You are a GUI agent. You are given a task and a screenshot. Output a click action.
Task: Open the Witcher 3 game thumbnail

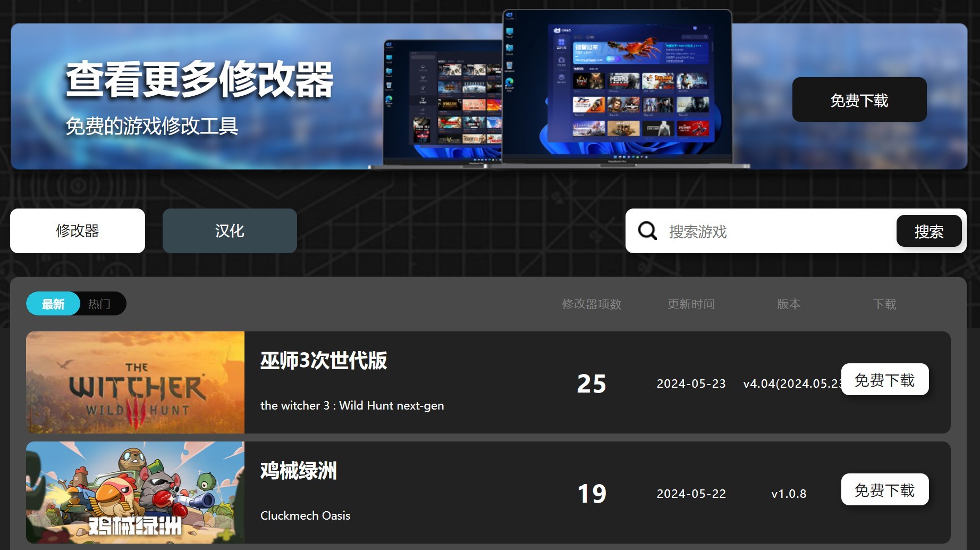135,382
